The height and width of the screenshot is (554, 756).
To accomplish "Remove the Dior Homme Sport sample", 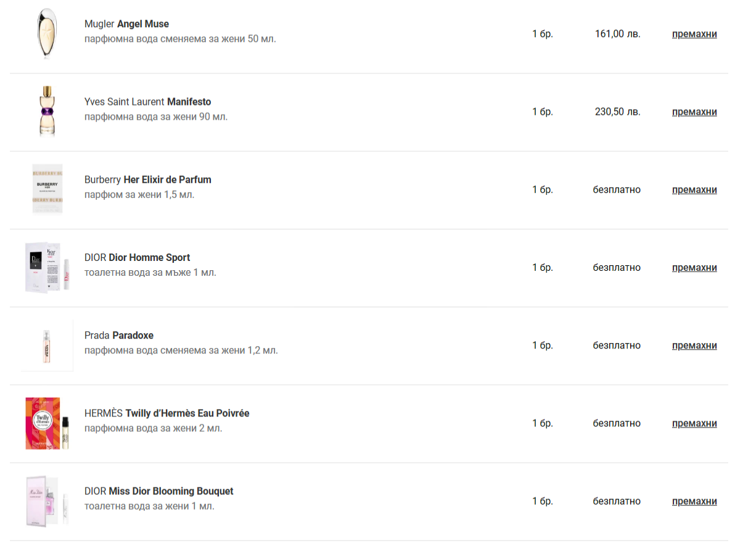I will click(694, 268).
